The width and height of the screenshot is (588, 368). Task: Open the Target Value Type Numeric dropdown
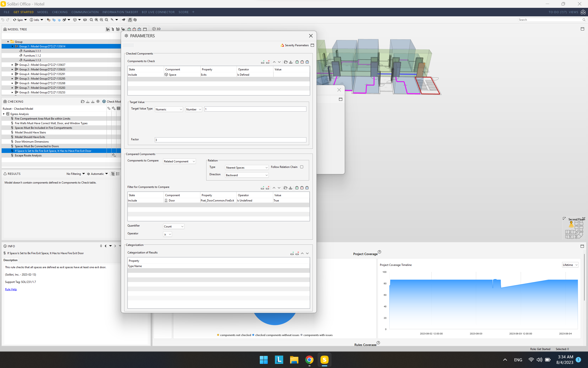tap(169, 109)
